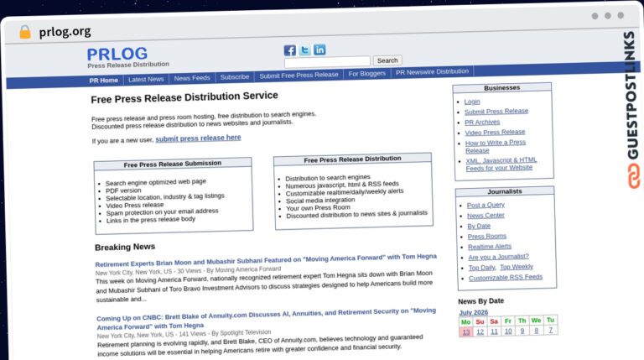Open the Top Weekly link
The image size is (644, 360).
coord(517,267)
